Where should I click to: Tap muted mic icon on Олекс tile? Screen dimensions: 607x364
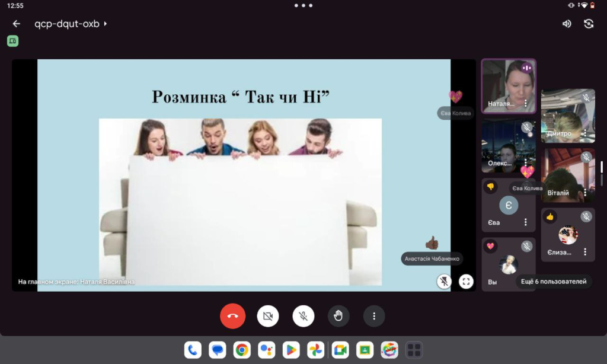click(526, 127)
